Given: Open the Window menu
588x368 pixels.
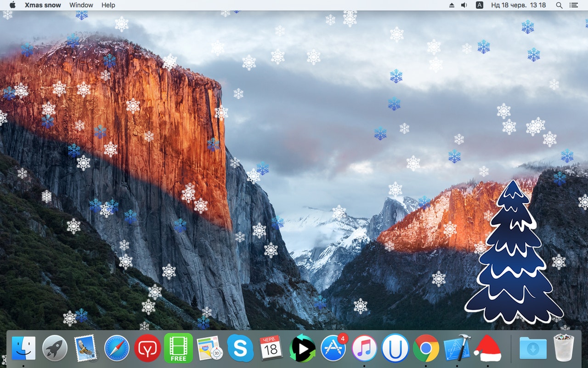Looking at the screenshot, I should 81,5.
